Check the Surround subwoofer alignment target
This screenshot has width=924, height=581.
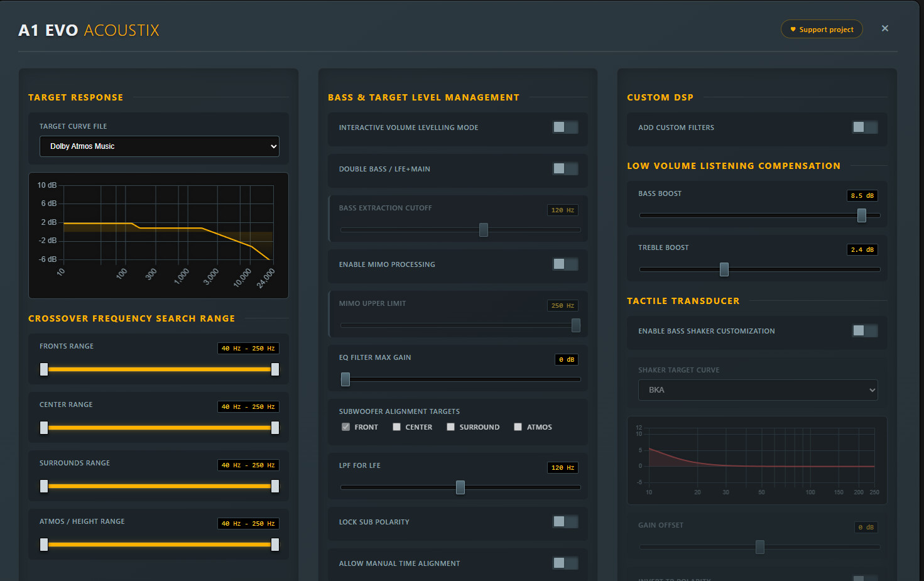[450, 427]
